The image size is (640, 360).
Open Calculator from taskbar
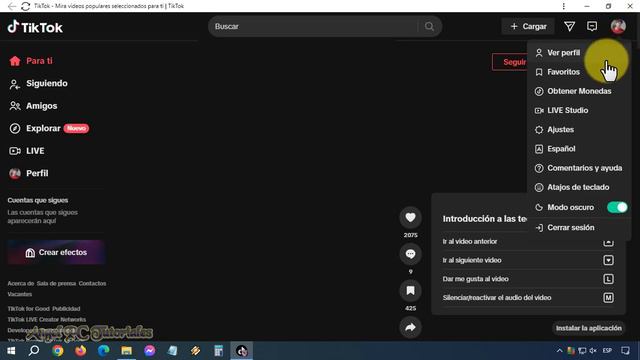point(218,351)
